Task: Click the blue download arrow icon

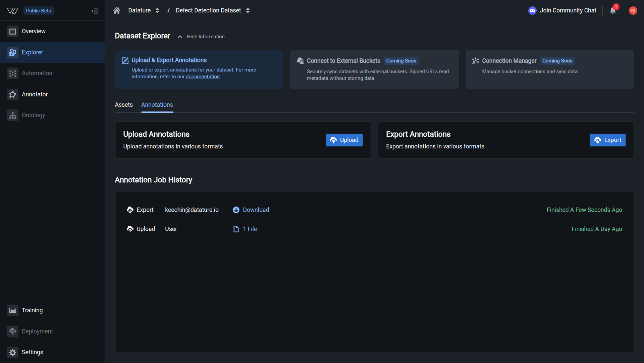Action: click(236, 210)
